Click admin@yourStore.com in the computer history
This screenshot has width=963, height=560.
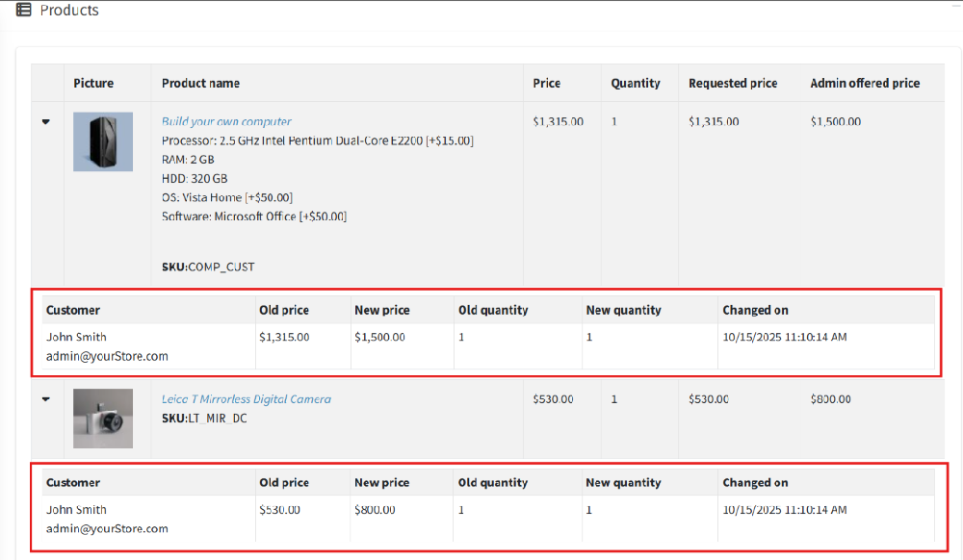pos(107,356)
